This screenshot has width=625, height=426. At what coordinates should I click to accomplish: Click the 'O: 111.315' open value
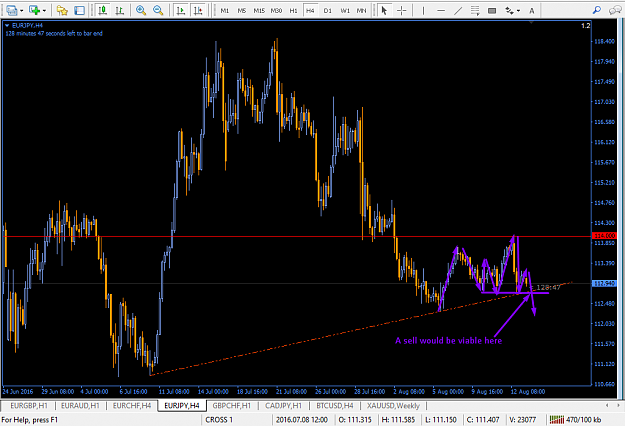(355, 420)
